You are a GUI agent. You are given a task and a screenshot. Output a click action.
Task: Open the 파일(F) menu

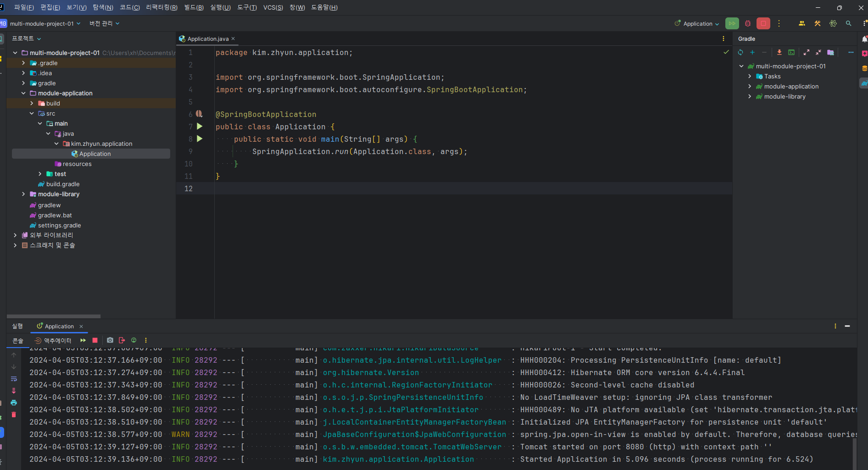coord(24,7)
